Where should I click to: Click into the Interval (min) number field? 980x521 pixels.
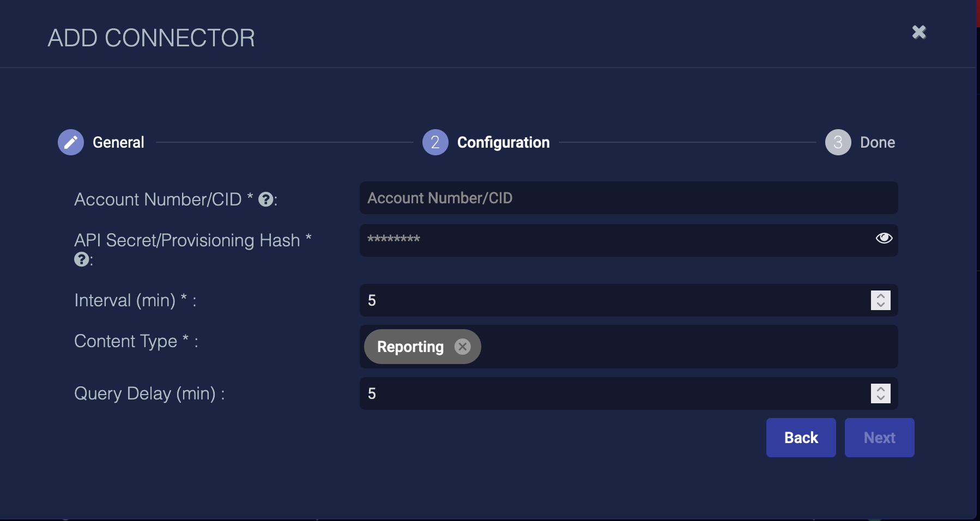pos(610,300)
